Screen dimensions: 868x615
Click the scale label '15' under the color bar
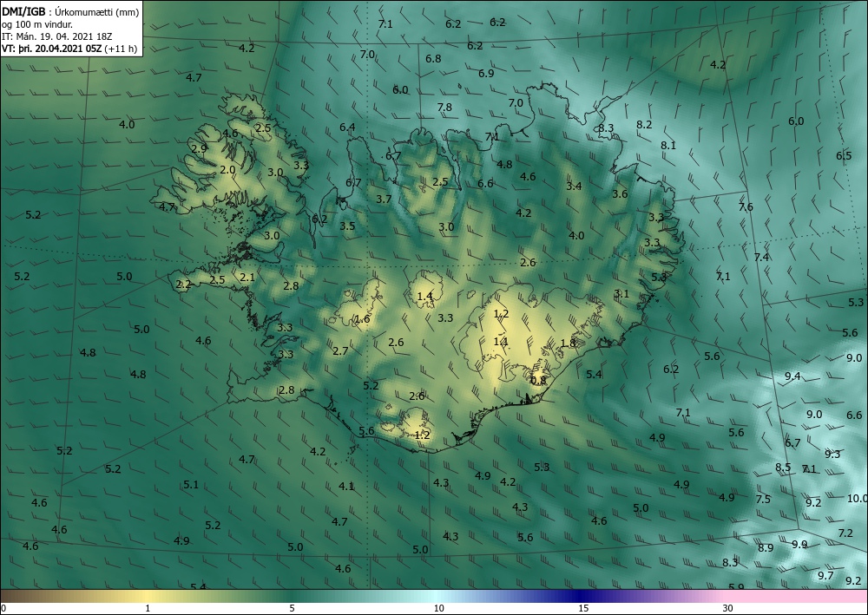point(583,608)
